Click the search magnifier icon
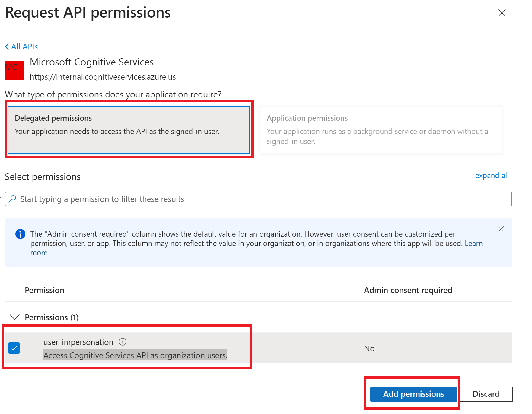532x414 pixels. (x=12, y=199)
